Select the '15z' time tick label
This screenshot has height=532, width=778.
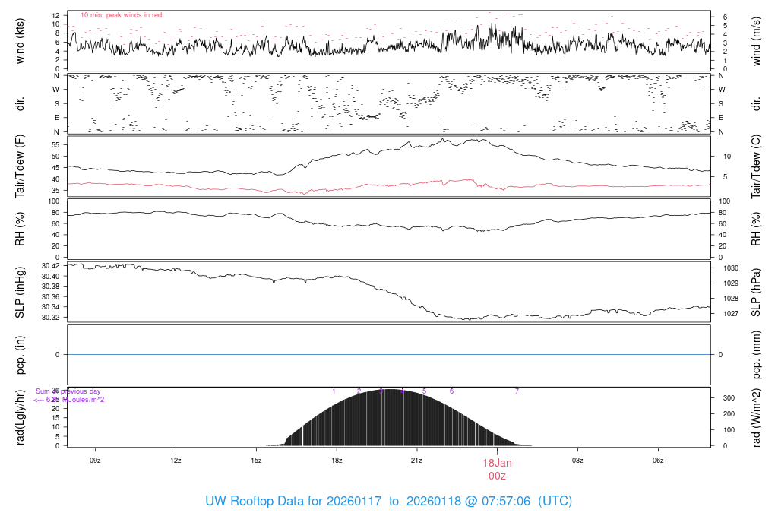(x=256, y=461)
